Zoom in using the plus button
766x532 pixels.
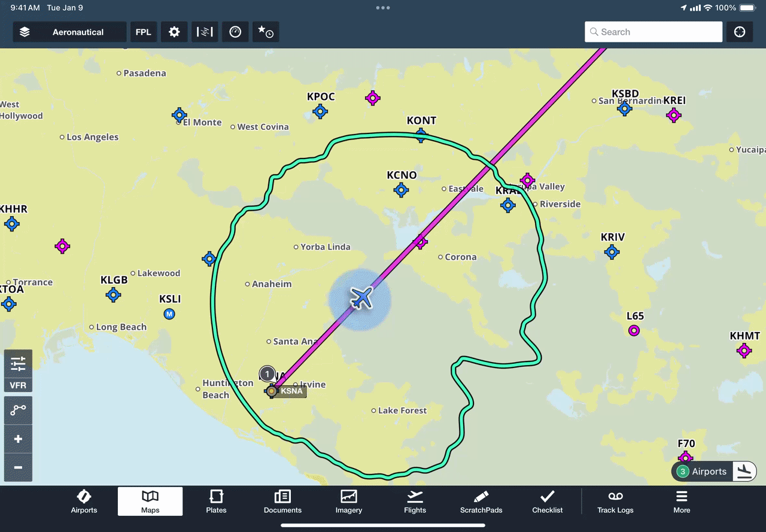(x=18, y=439)
